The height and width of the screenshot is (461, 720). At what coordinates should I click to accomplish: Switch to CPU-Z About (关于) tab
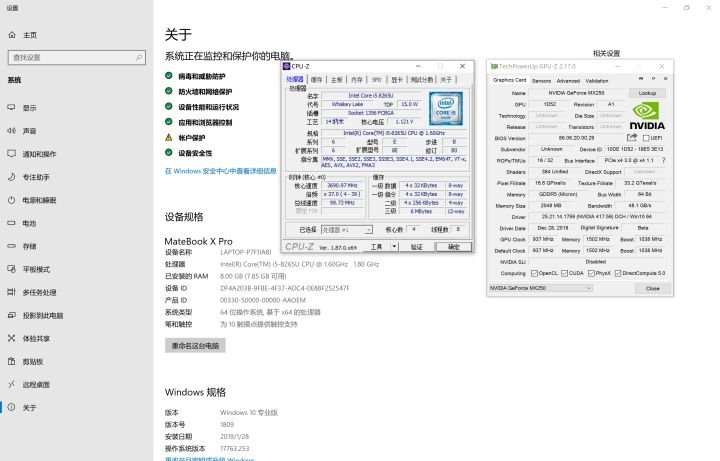[x=446, y=79]
